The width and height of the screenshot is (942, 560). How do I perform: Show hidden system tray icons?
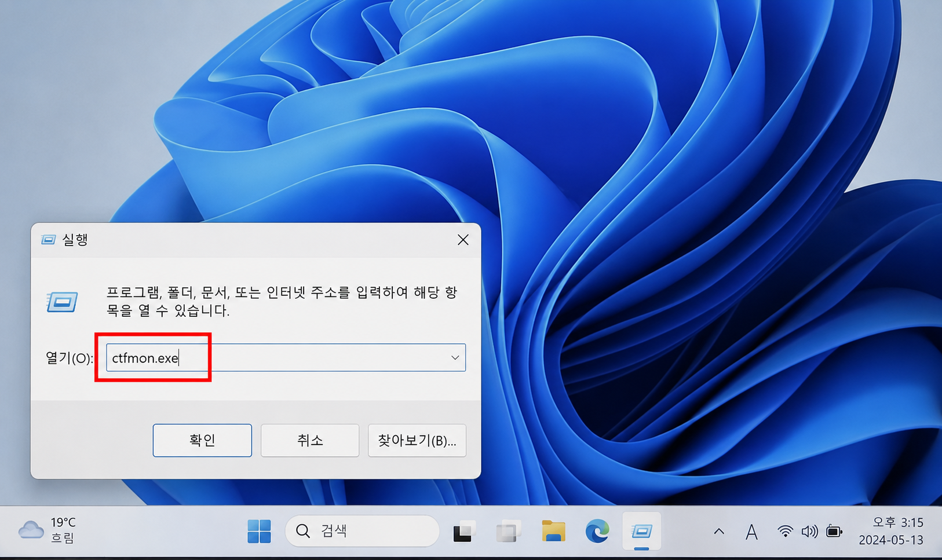click(719, 531)
